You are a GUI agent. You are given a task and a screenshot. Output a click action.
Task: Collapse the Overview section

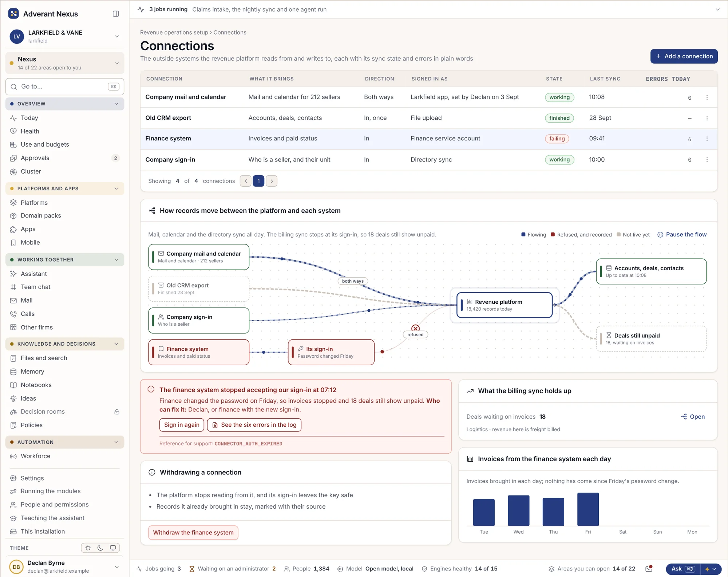point(65,104)
